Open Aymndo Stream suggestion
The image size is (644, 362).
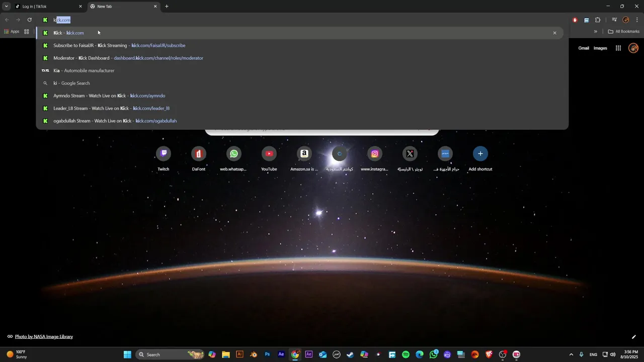click(302, 96)
